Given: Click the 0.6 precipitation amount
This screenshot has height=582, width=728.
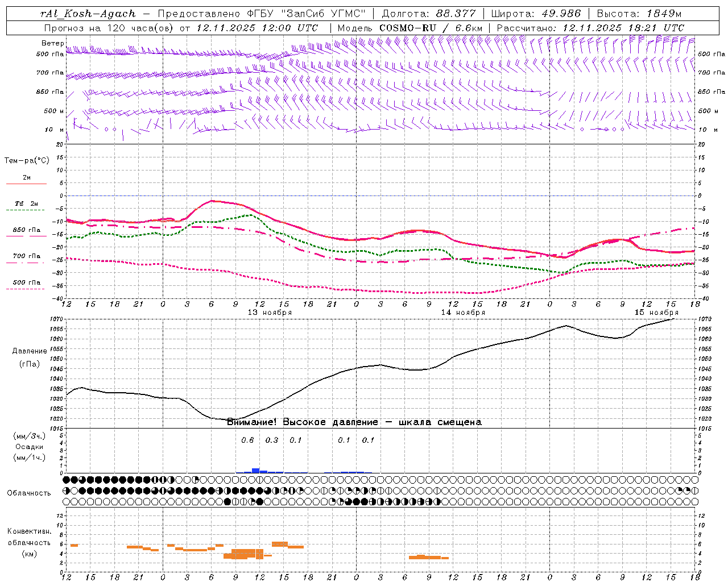Looking at the screenshot, I should 247,440.
